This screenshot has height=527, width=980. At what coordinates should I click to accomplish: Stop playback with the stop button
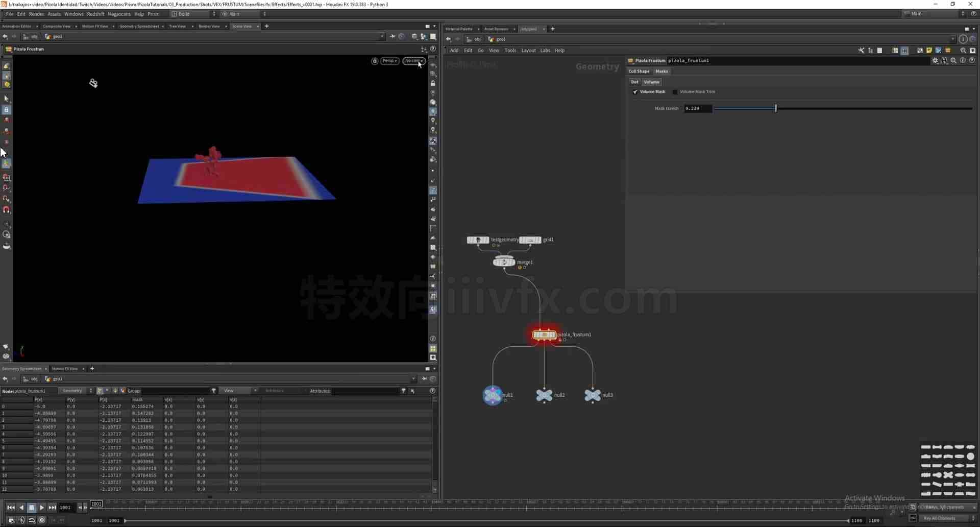(31, 507)
